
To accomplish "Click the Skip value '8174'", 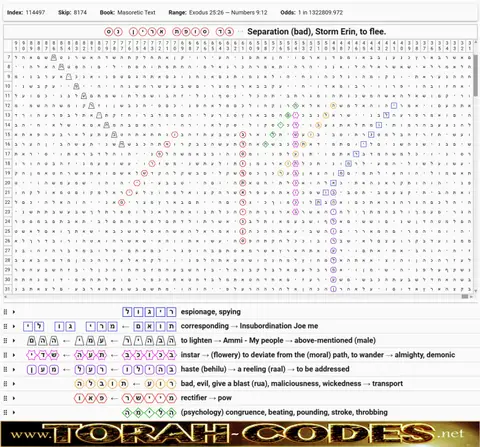I will [80, 13].
